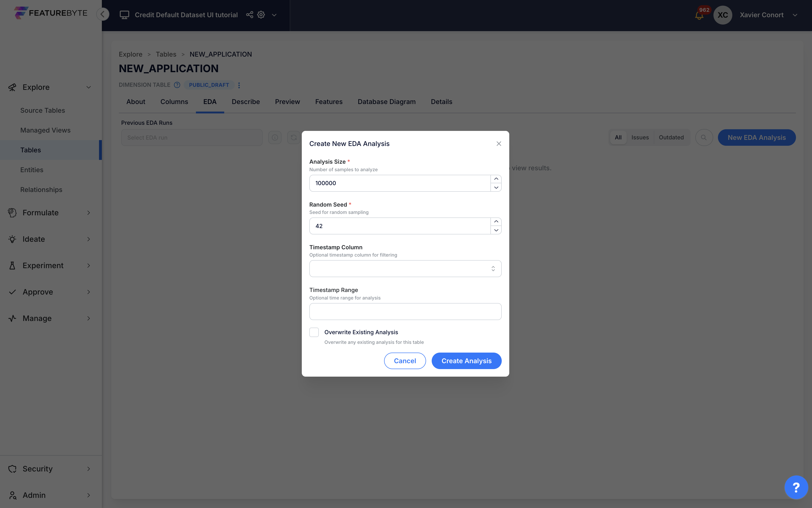
Task: Decrease Random Seed with down stepper
Action: point(496,230)
